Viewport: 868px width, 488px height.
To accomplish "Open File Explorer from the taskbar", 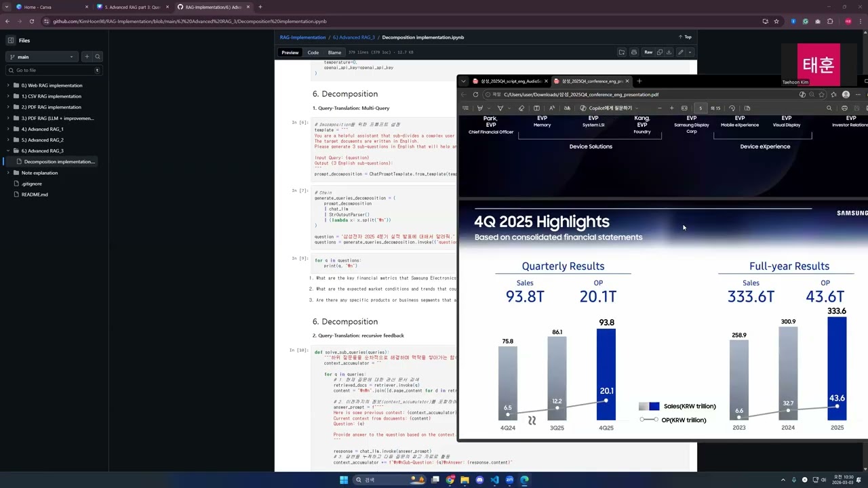I will pos(465,480).
